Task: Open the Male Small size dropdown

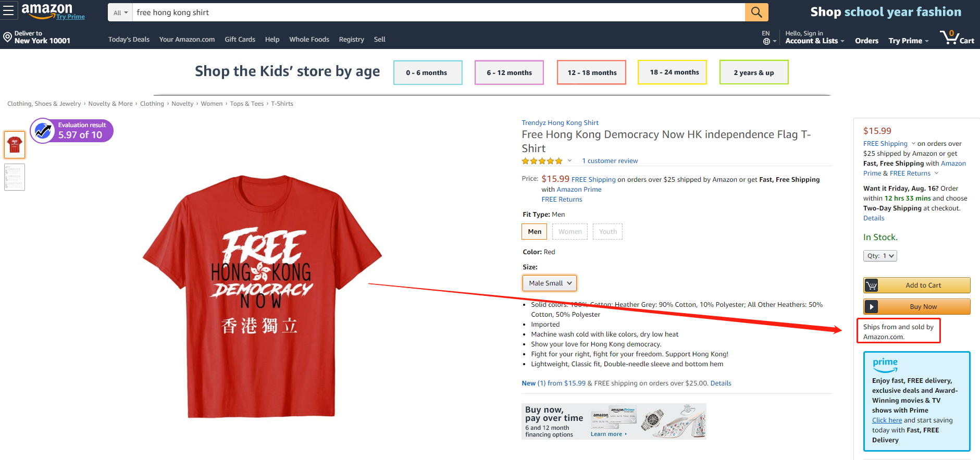Action: click(550, 283)
